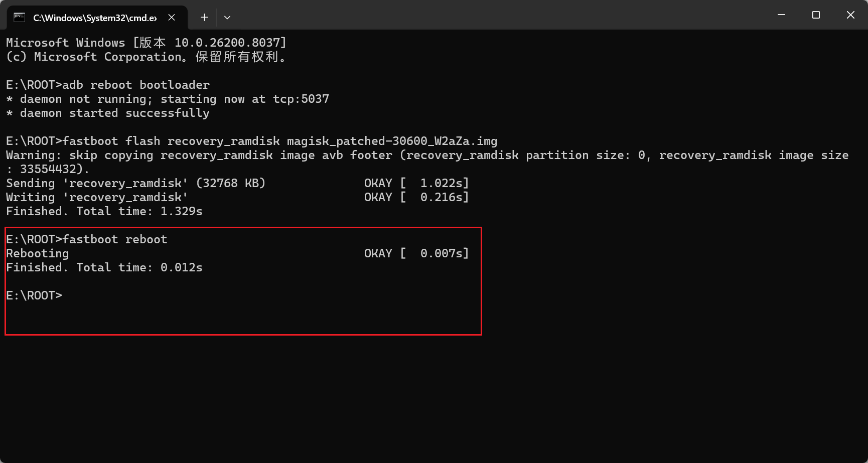Click the magisk_patched-30600_W2aZa.img filename

(x=391, y=141)
